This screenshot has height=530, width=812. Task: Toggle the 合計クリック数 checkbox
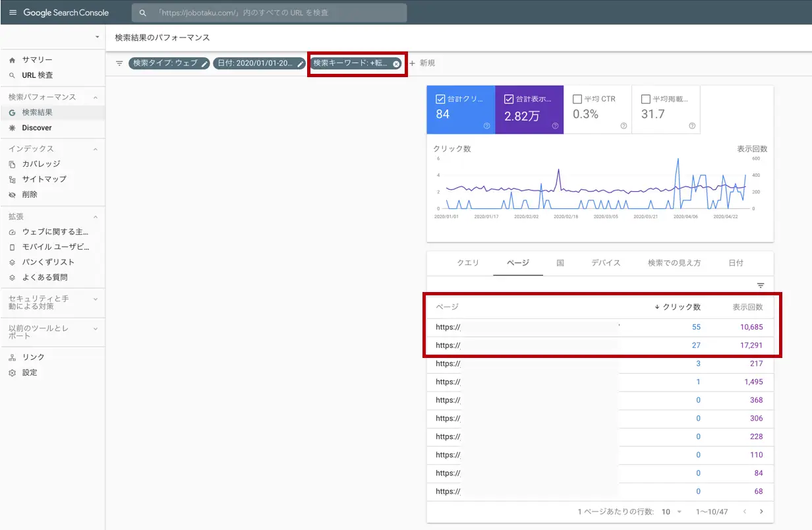coord(440,100)
